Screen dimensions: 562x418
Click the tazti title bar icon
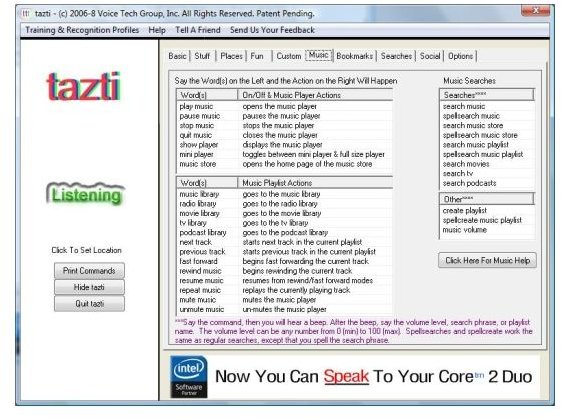tap(26, 14)
